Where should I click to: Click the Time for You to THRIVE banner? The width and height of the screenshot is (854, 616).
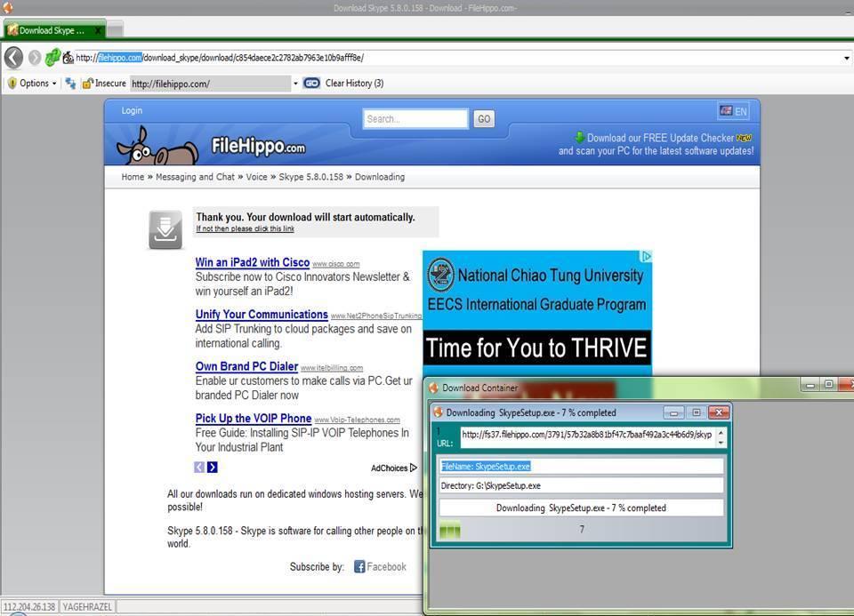tap(536, 348)
